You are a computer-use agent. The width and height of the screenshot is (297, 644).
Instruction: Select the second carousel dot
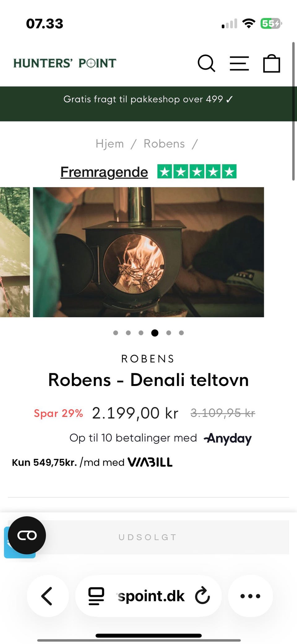coord(128,333)
